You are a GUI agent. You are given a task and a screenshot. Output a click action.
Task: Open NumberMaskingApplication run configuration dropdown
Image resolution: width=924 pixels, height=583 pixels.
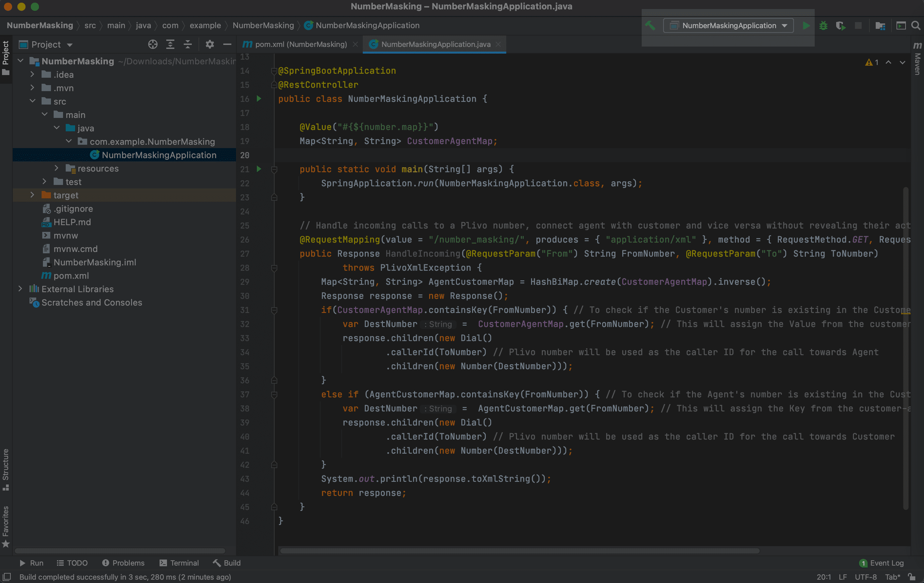pyautogui.click(x=728, y=26)
